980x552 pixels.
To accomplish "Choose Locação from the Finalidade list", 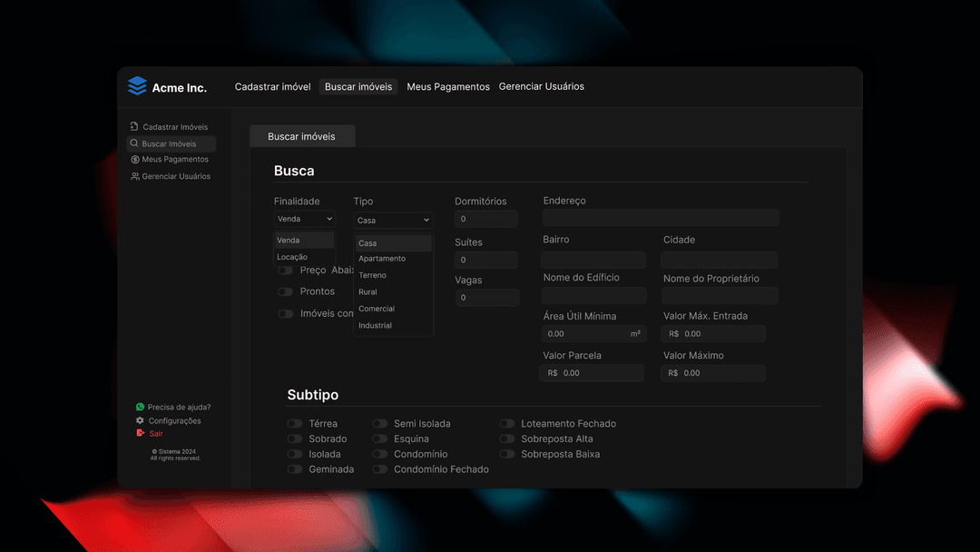I will (x=292, y=257).
